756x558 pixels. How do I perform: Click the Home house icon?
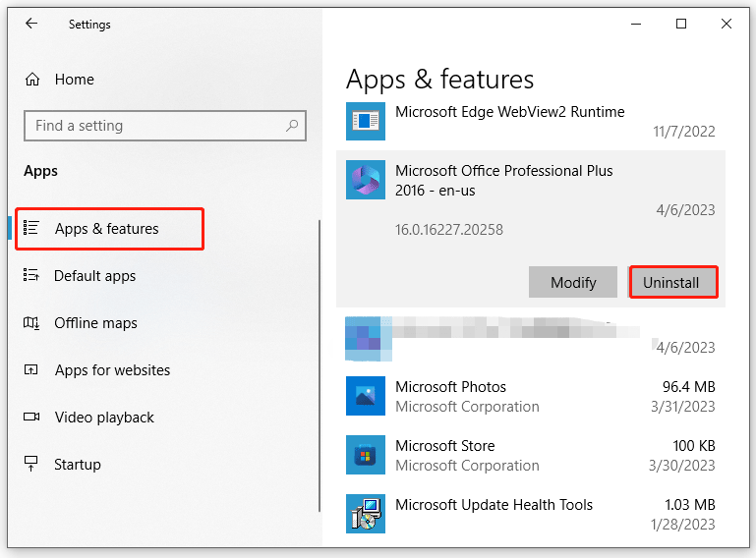tap(32, 80)
